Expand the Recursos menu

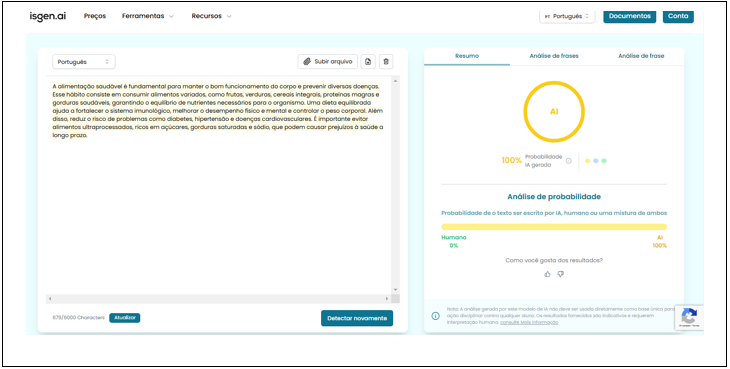(x=211, y=16)
